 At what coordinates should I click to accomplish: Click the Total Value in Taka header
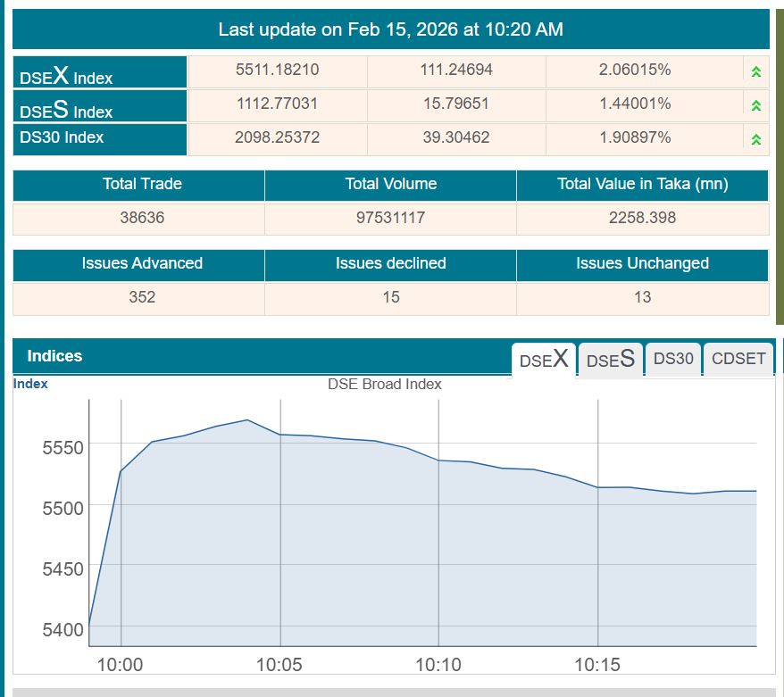[642, 185]
